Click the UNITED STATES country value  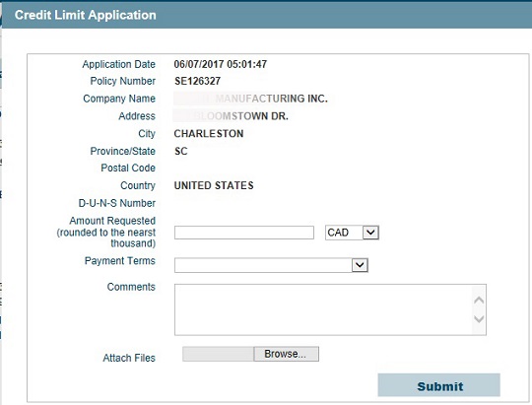214,185
